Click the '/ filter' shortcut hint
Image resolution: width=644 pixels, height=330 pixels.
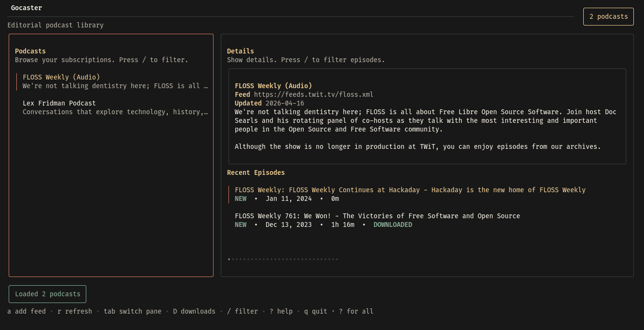pyautogui.click(x=242, y=311)
